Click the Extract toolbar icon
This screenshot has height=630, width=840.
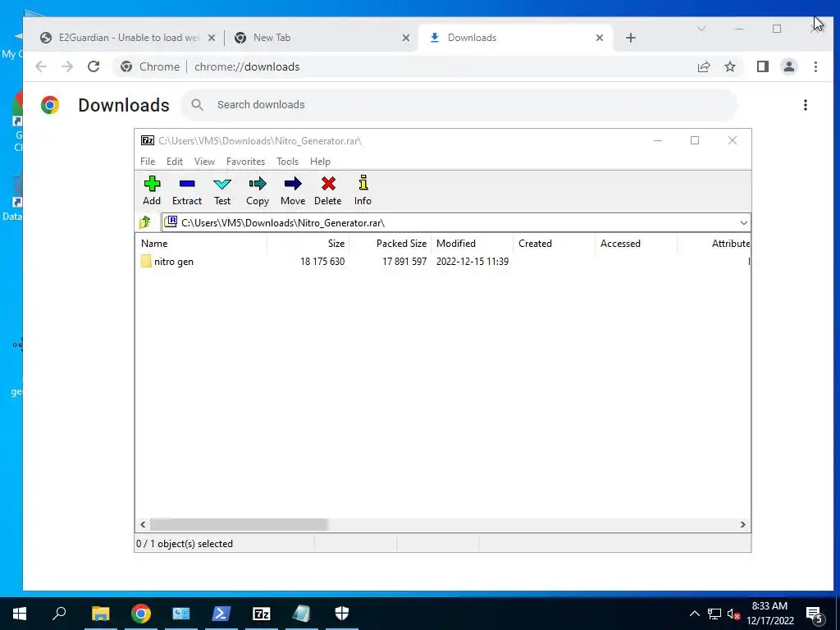tap(187, 185)
